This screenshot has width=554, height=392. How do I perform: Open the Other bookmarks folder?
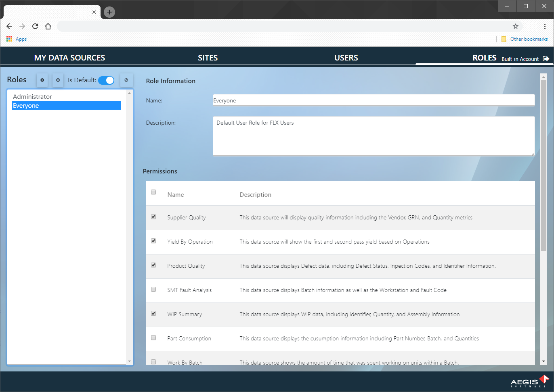[x=524, y=39]
